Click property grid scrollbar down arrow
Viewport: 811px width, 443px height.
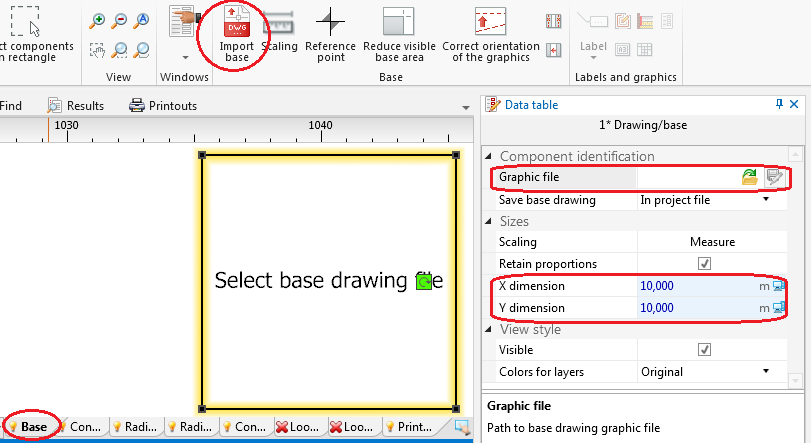click(795, 381)
